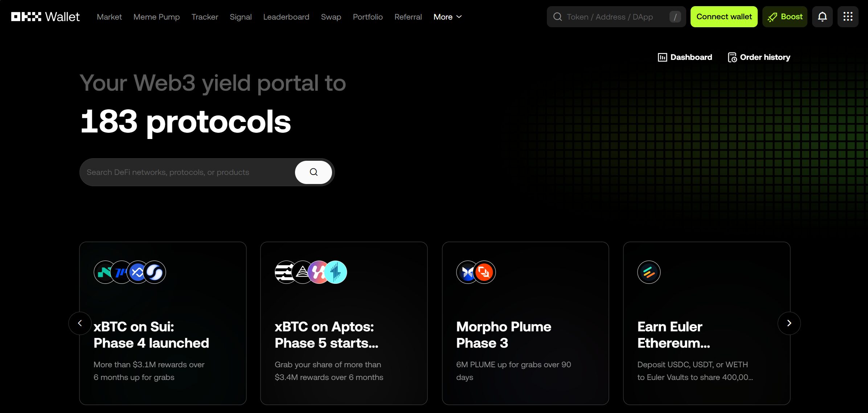Expand the More dropdown menu
Viewport: 868px width, 413px height.
point(447,17)
